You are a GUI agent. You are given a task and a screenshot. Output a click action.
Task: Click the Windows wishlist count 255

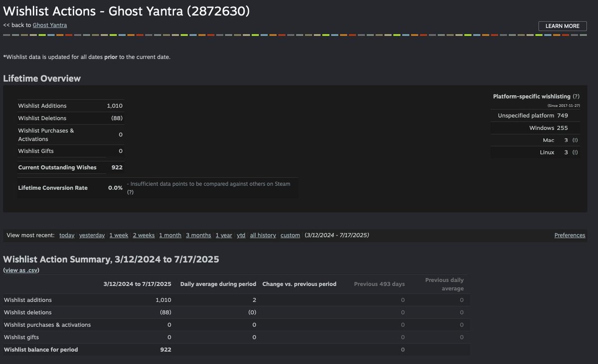pos(563,128)
